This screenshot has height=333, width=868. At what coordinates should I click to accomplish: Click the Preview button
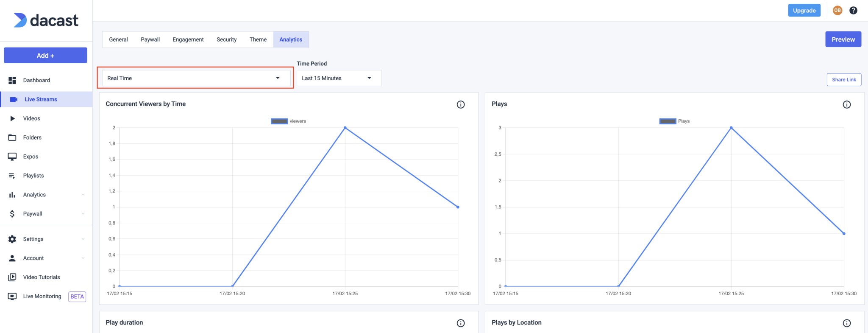[x=843, y=39]
